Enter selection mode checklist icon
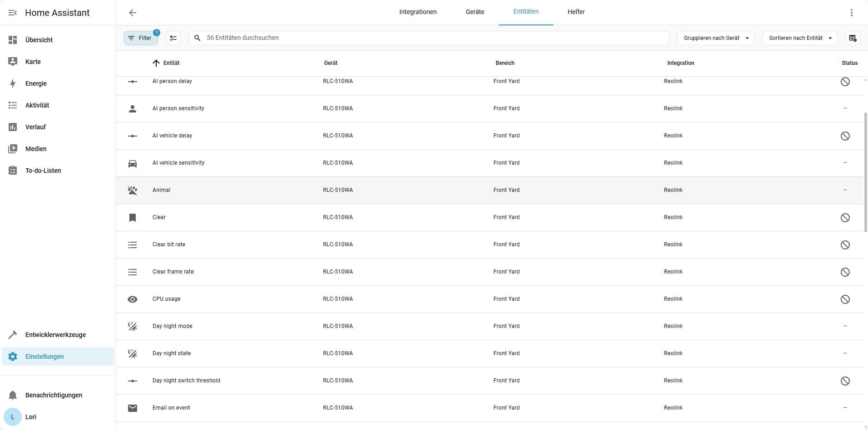This screenshot has height=430, width=868. click(x=173, y=38)
